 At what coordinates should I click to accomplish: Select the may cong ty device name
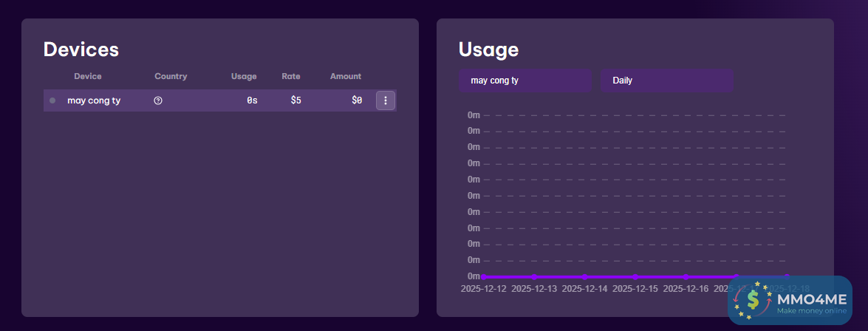pyautogui.click(x=94, y=100)
